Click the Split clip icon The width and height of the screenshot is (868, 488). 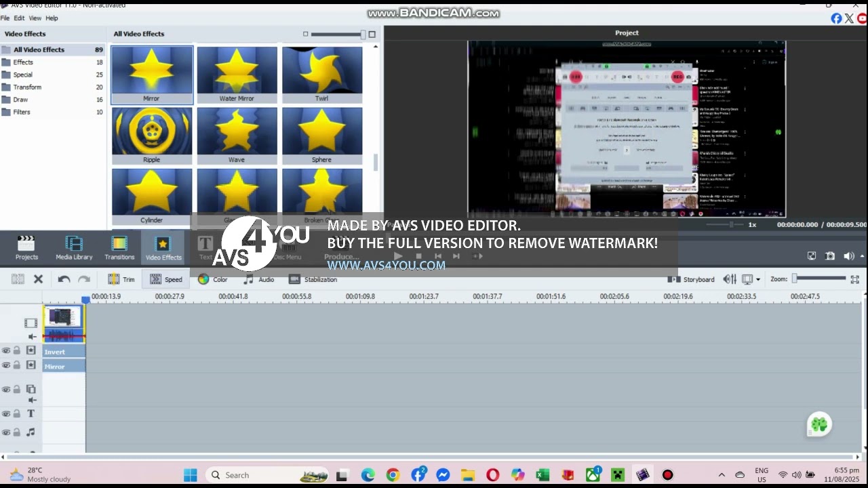click(x=18, y=279)
